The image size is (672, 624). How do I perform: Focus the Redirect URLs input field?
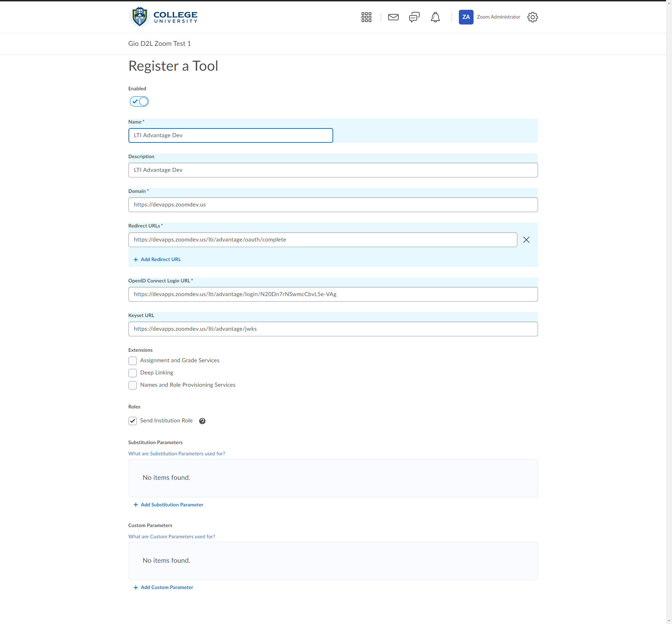pyautogui.click(x=323, y=240)
